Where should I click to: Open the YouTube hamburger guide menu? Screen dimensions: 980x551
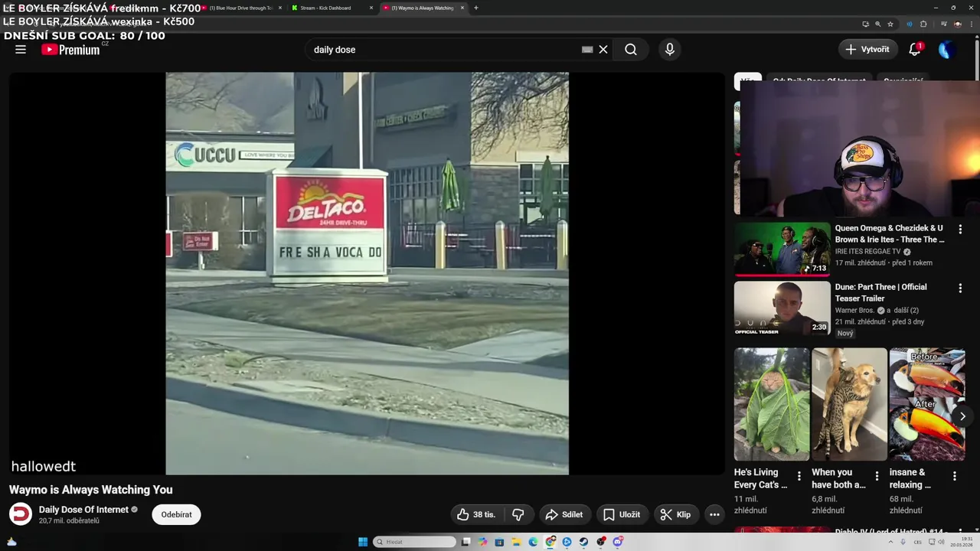coord(21,50)
